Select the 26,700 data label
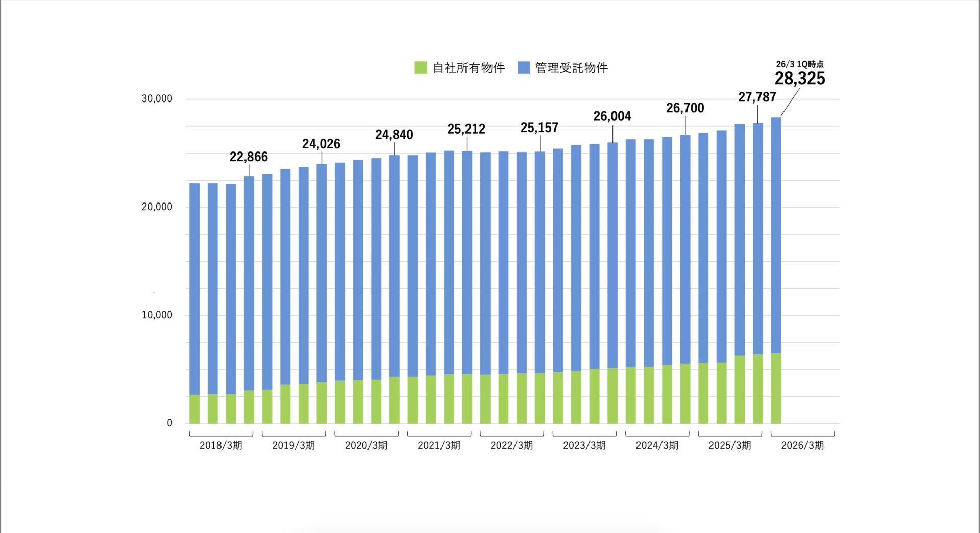980x533 pixels. click(x=685, y=108)
